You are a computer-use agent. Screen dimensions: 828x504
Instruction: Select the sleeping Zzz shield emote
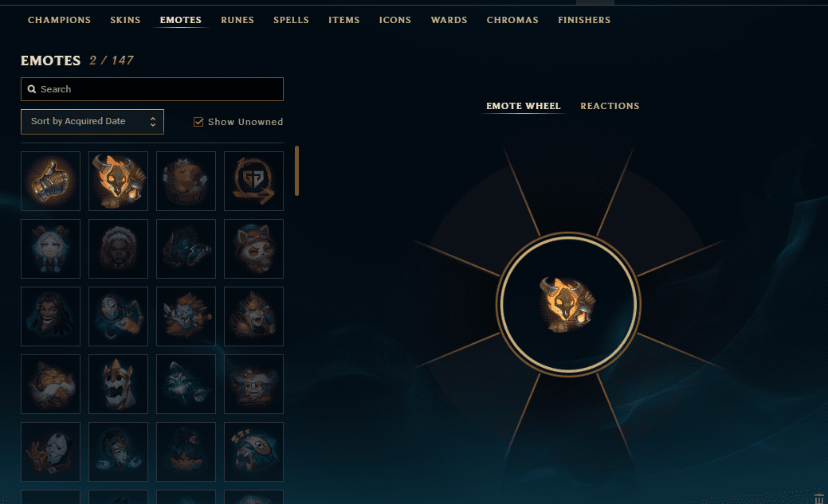(x=253, y=451)
